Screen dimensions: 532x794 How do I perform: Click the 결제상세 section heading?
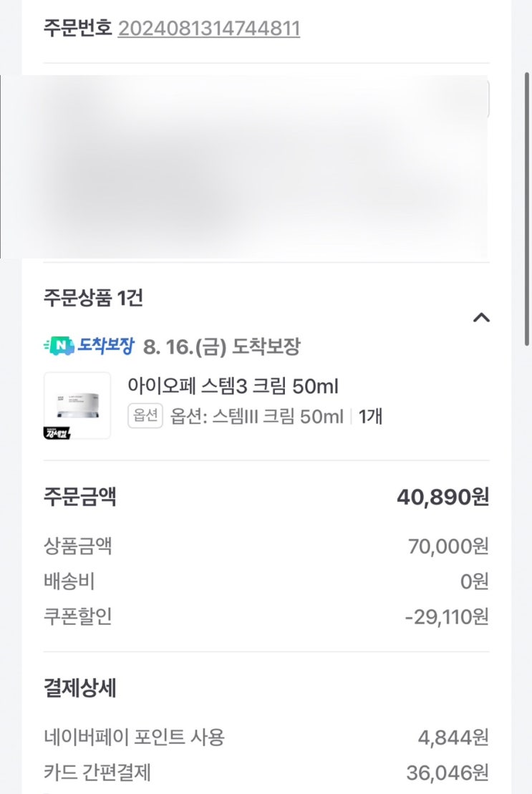[79, 689]
